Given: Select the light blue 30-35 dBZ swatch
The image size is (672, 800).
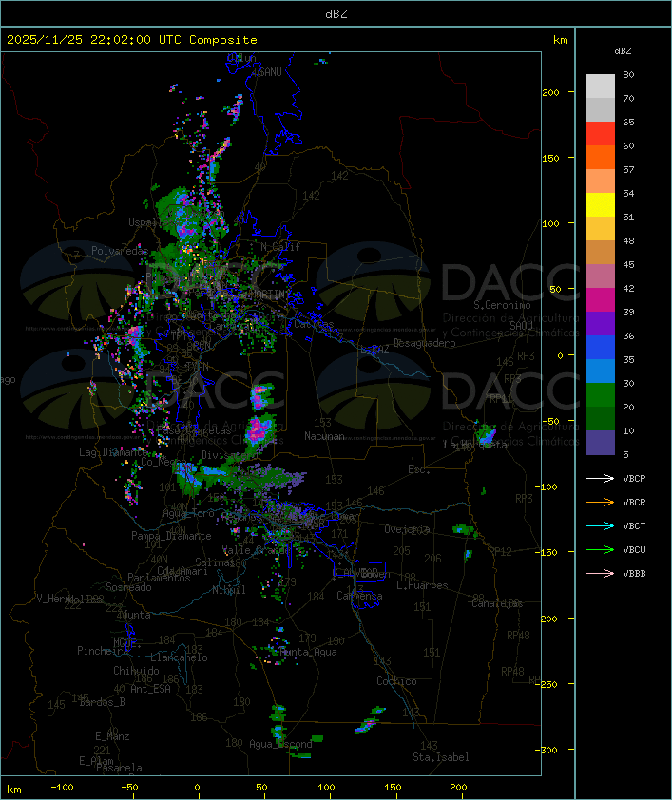Looking at the screenshot, I should 600,371.
